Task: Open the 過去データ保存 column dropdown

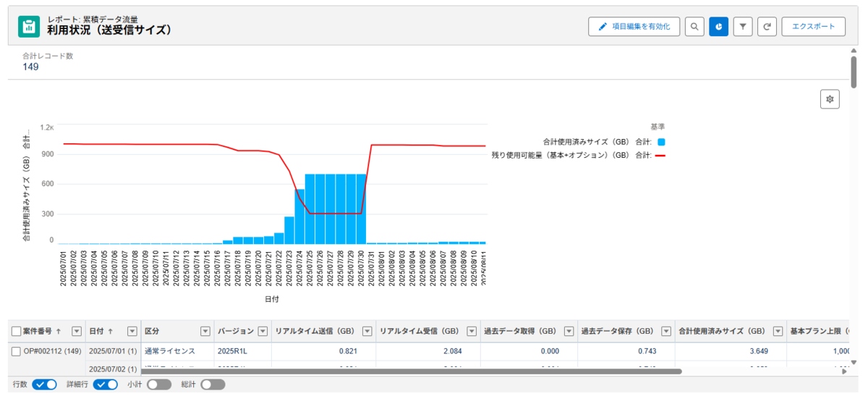Action: point(665,331)
